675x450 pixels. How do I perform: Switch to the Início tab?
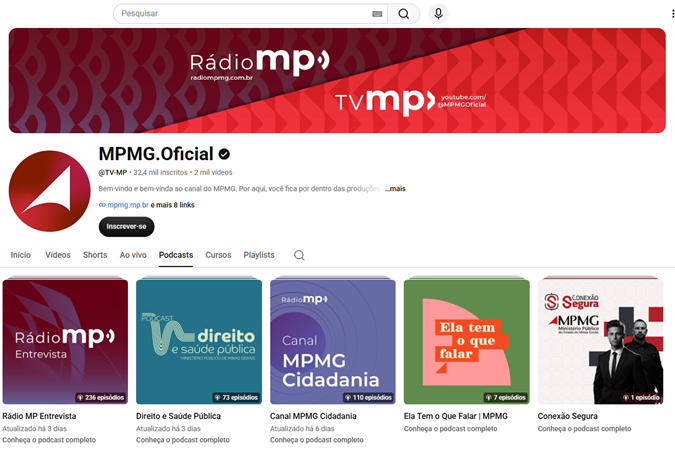(21, 255)
